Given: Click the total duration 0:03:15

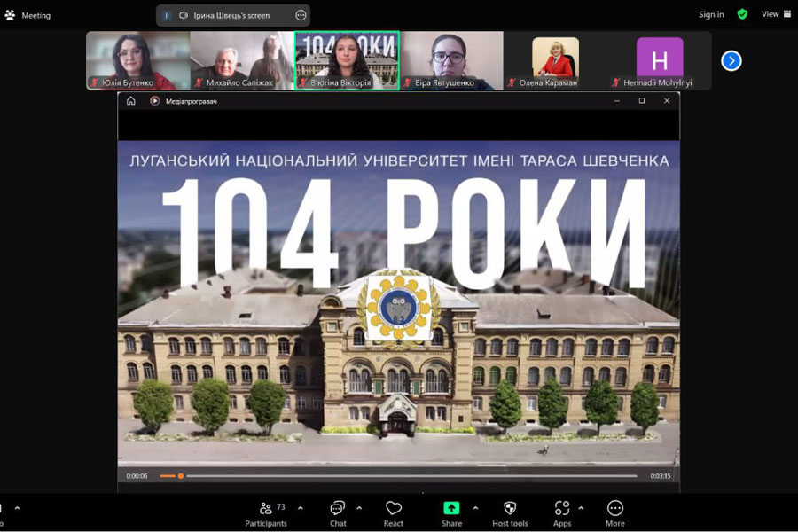Looking at the screenshot, I should (x=660, y=476).
